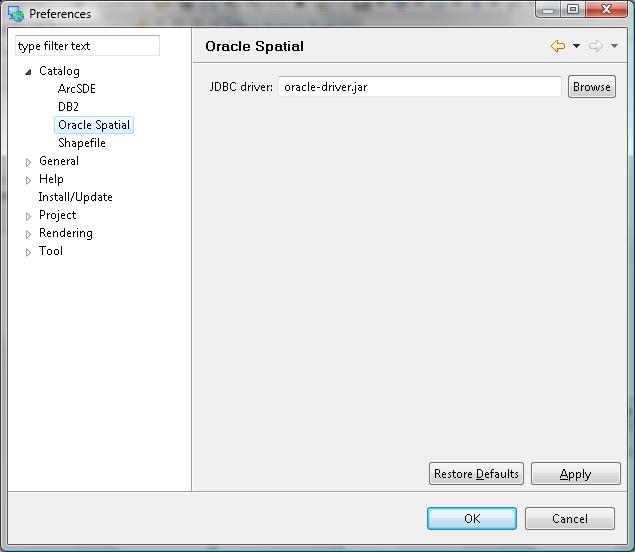Close the Preferences window
The image size is (635, 552).
pyautogui.click(x=606, y=10)
